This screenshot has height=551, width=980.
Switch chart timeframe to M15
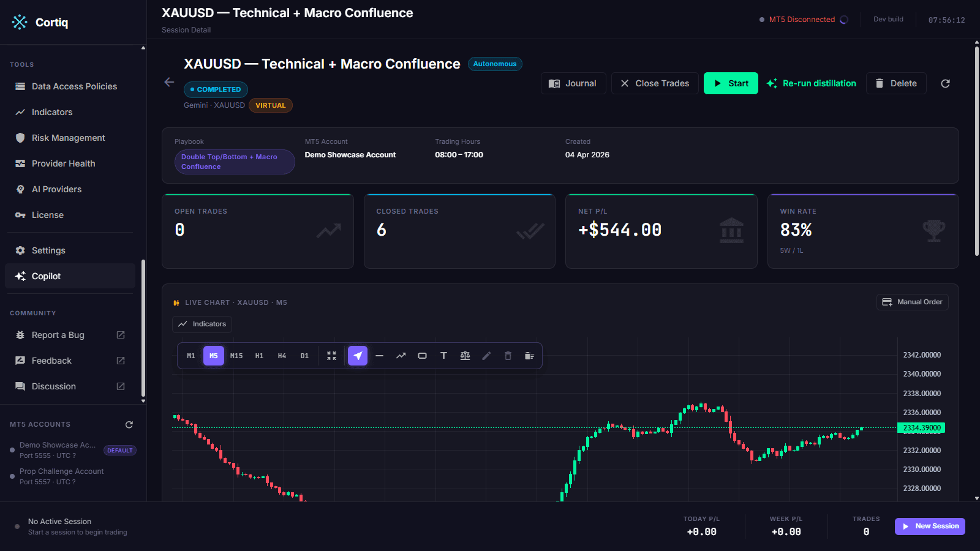click(x=236, y=356)
